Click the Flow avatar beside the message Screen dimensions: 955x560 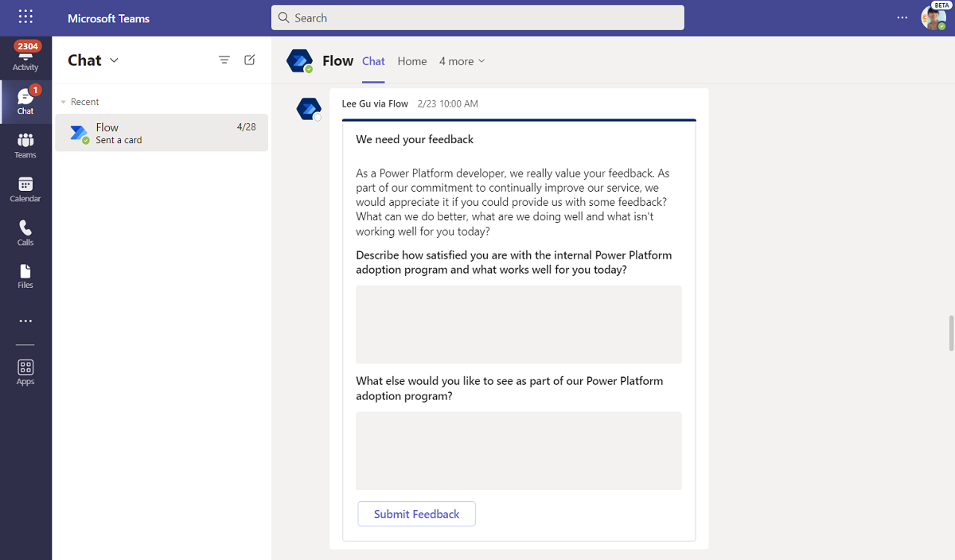click(x=309, y=109)
